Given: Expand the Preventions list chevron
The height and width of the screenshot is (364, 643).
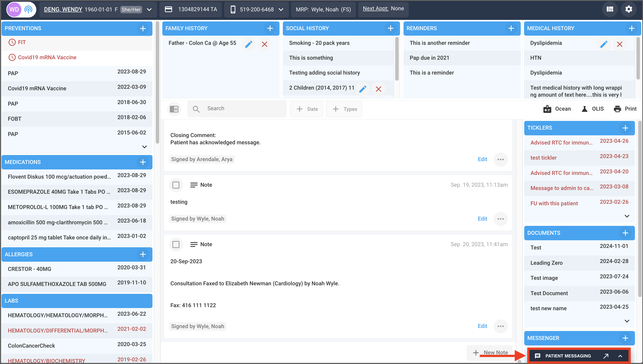Looking at the screenshot, I should [144, 146].
